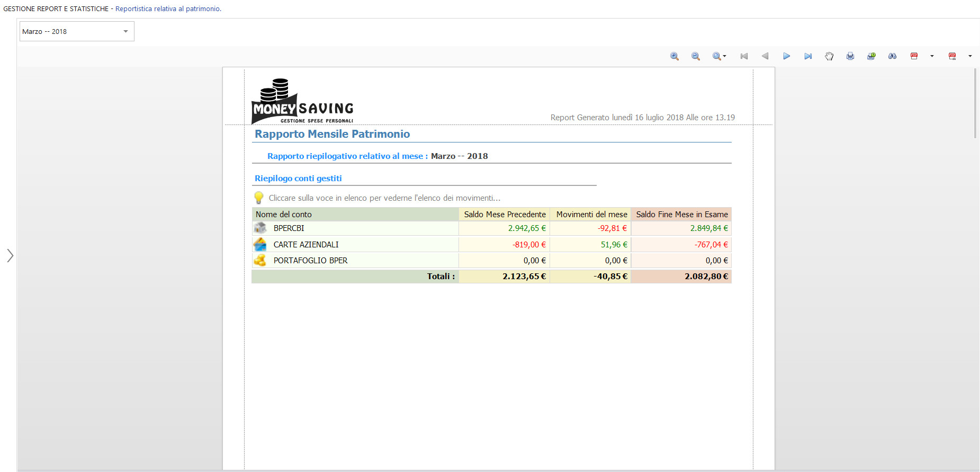The width and height of the screenshot is (980, 472).
Task: Open print dialog printer with question mark
Action: pyautogui.click(x=871, y=56)
